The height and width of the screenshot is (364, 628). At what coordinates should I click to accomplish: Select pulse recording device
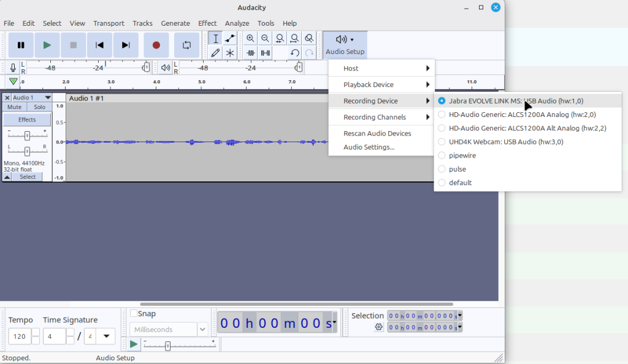(528, 169)
